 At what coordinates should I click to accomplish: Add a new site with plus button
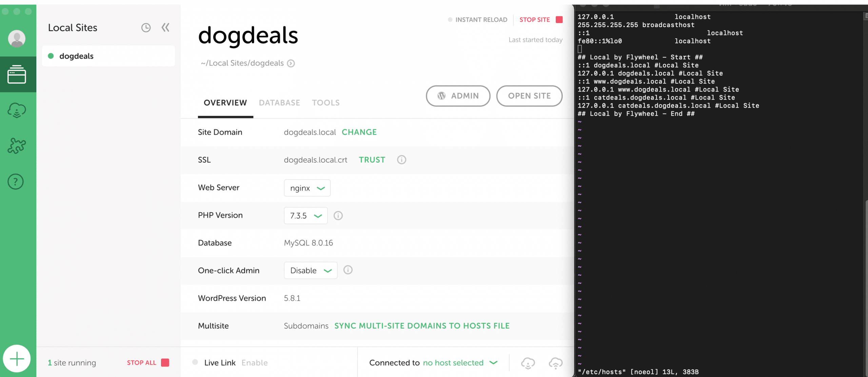17,359
